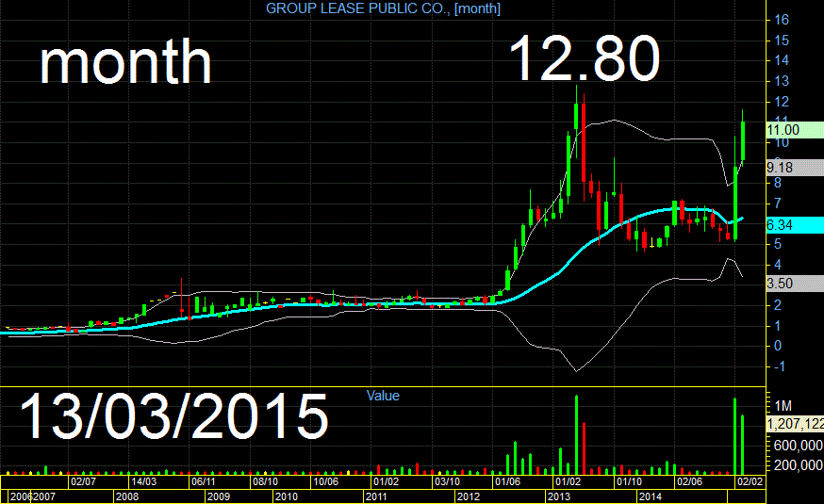Click the 16 price axis label
The height and width of the screenshot is (504, 824).
[x=782, y=20]
